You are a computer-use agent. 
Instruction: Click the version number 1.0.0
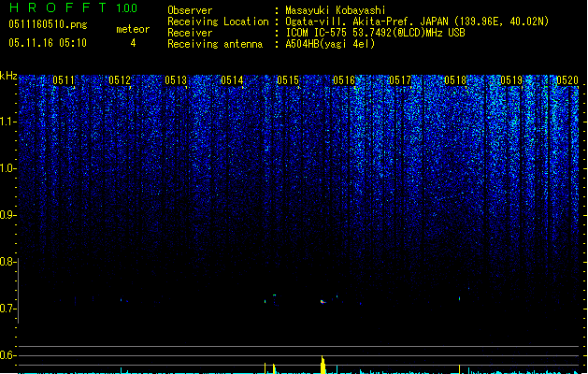click(126, 7)
